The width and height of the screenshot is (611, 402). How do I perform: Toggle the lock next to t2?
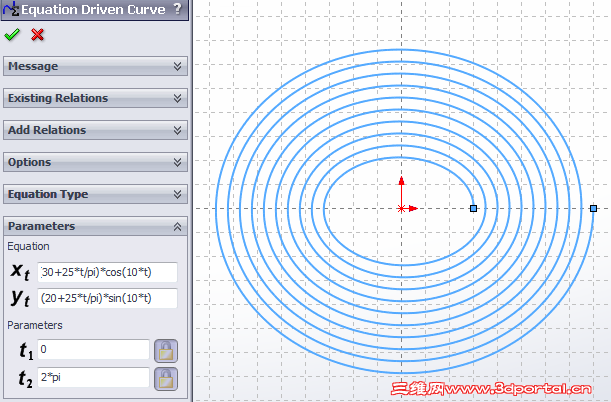[166, 379]
